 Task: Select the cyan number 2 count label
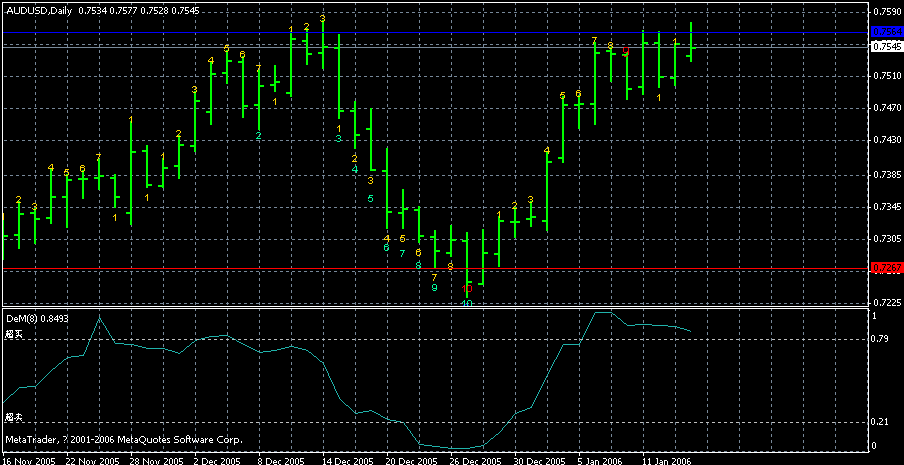258,135
